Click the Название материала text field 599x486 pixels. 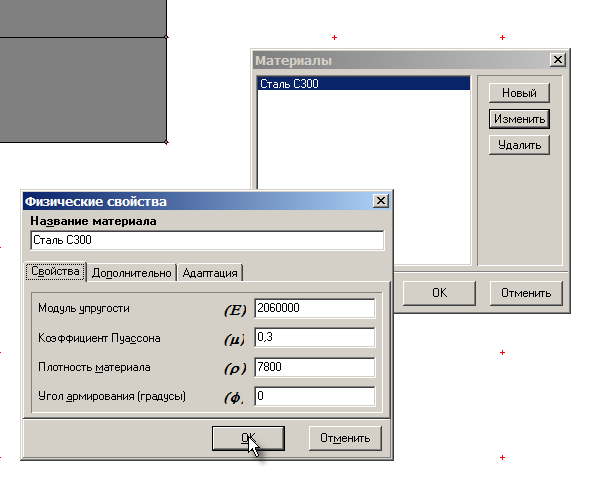[x=207, y=240]
